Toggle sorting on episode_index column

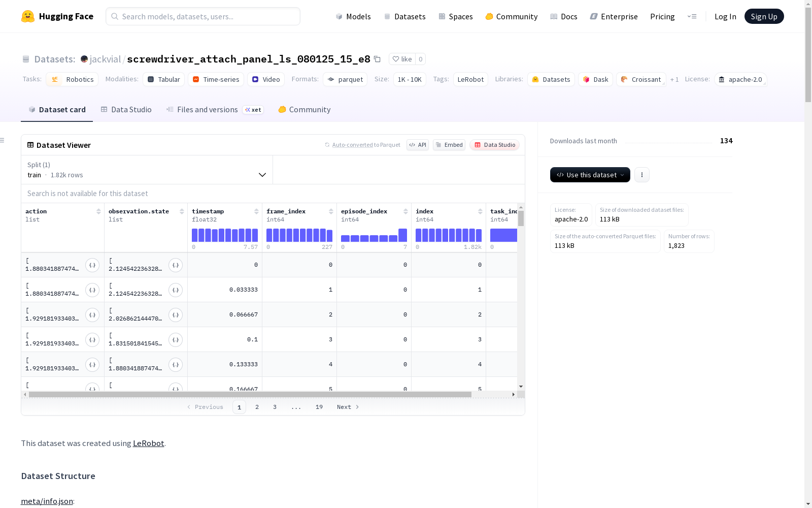(405, 211)
